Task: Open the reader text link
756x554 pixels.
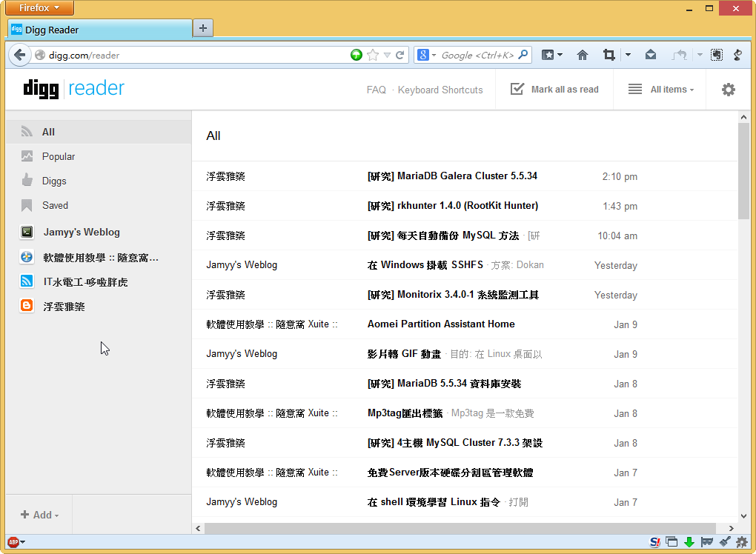Action: tap(96, 88)
